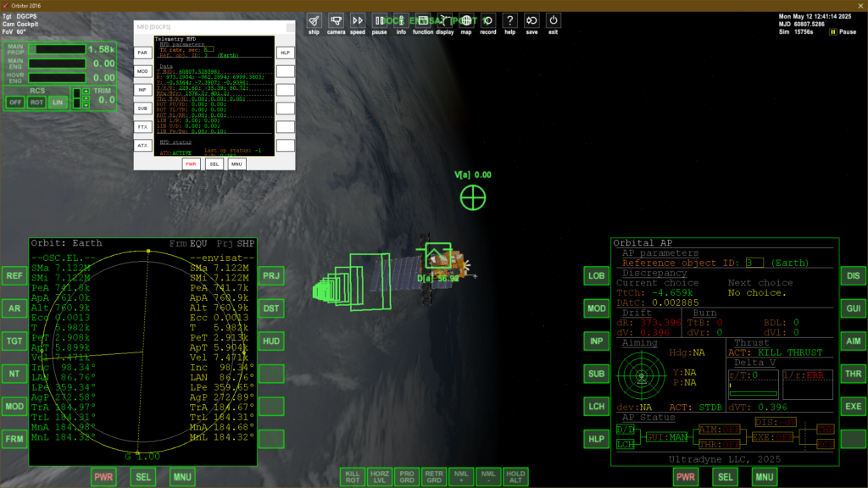Open the map icon
This screenshot has height=488, width=868.
click(466, 21)
